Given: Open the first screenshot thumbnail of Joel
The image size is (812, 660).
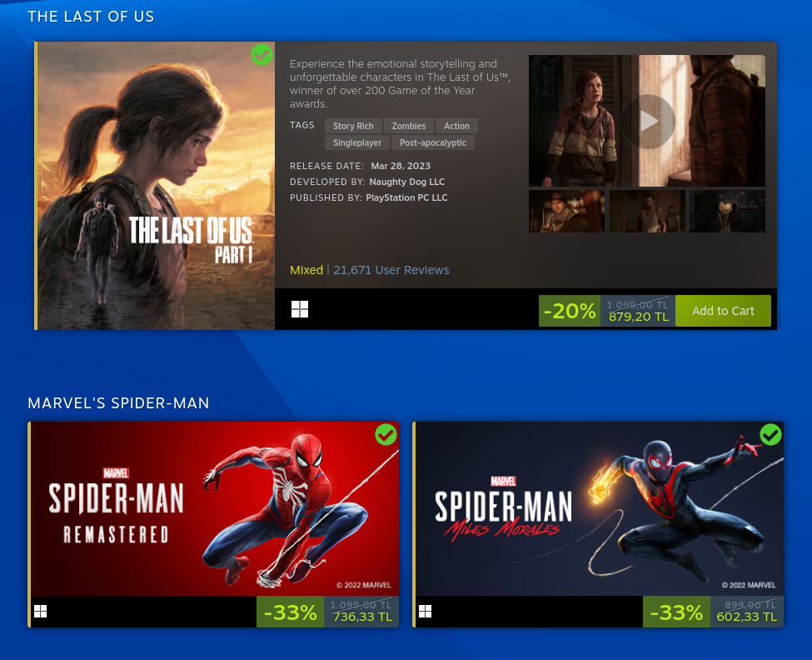Looking at the screenshot, I should (566, 212).
